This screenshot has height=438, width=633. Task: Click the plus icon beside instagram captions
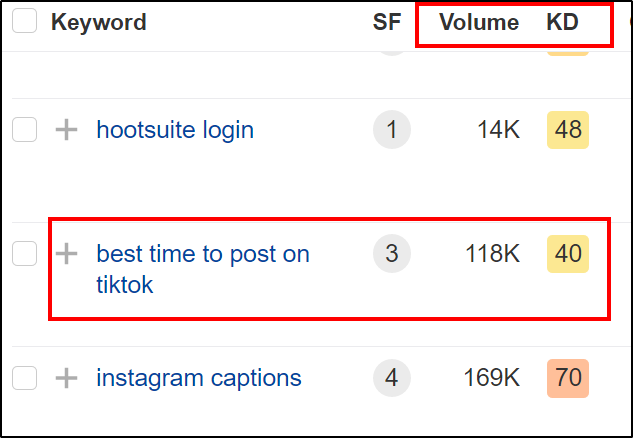pyautogui.click(x=66, y=378)
